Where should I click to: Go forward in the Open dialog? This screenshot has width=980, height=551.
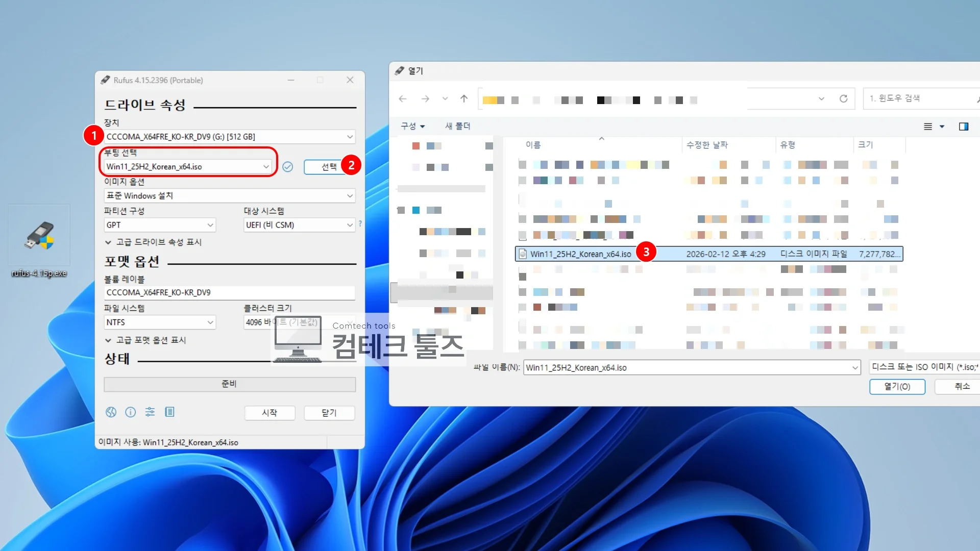(x=425, y=99)
